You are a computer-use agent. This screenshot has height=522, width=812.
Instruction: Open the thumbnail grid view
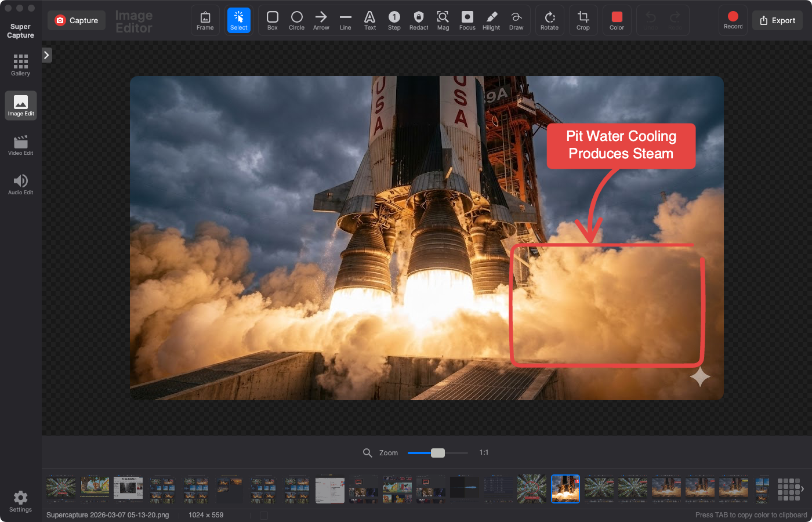tap(789, 489)
